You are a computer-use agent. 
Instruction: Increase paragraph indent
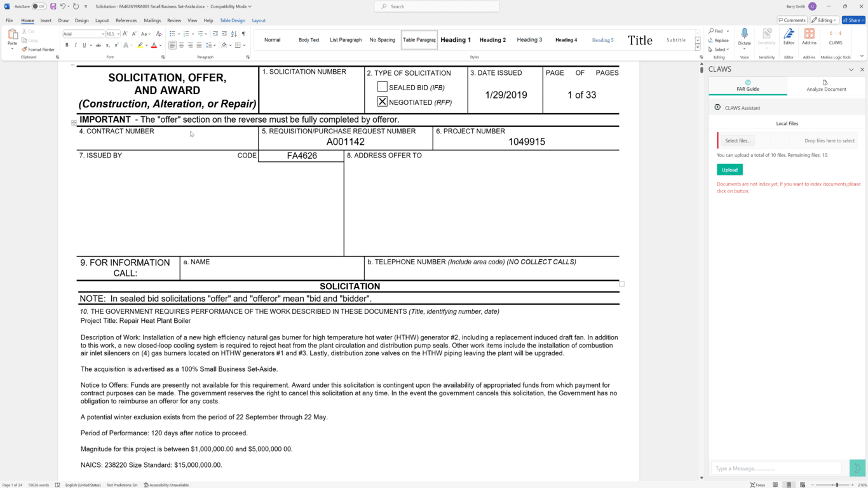click(224, 34)
